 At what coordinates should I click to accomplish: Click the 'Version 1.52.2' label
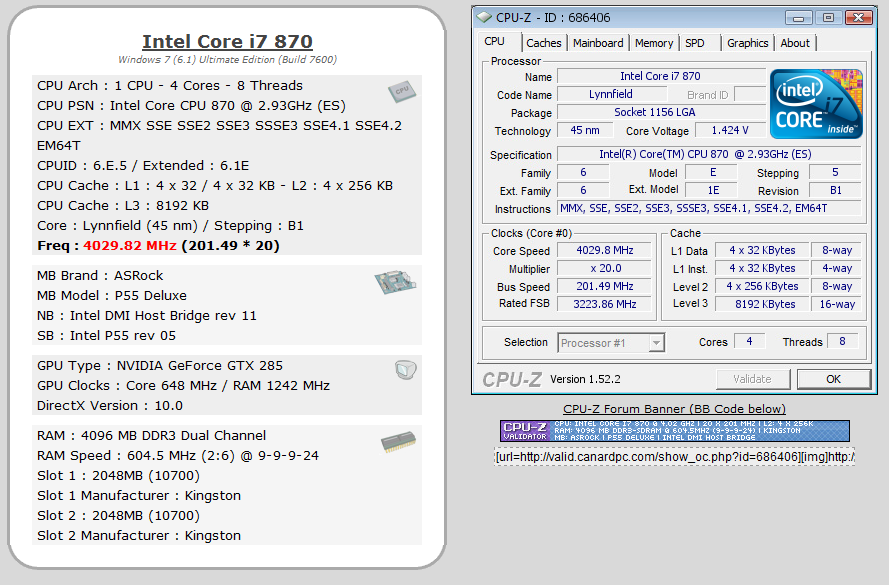[x=585, y=379]
